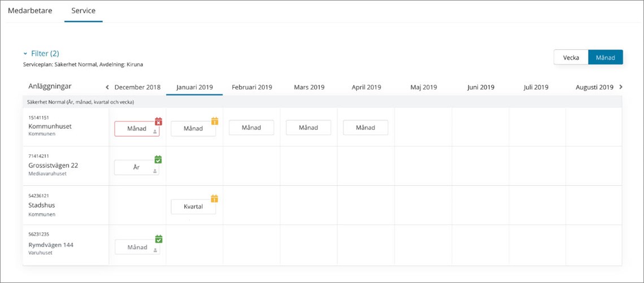
Task: Select Februari 2019 month header
Action: 251,88
